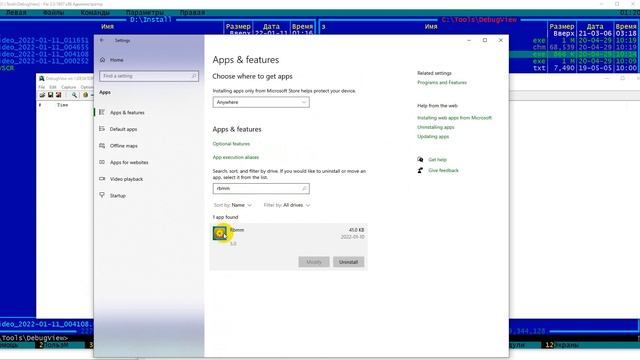Click the Get help link
Viewport: 640px width, 360px height.
pos(438,160)
